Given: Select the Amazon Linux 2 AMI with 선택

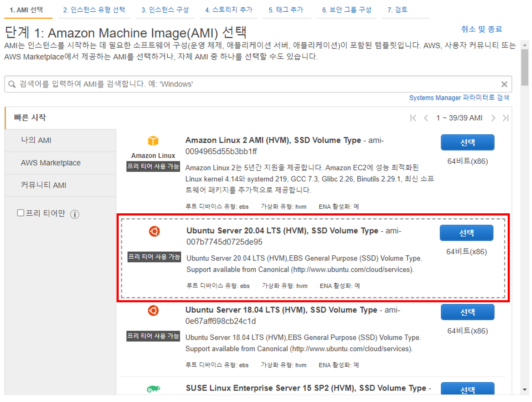Looking at the screenshot, I should 468,143.
